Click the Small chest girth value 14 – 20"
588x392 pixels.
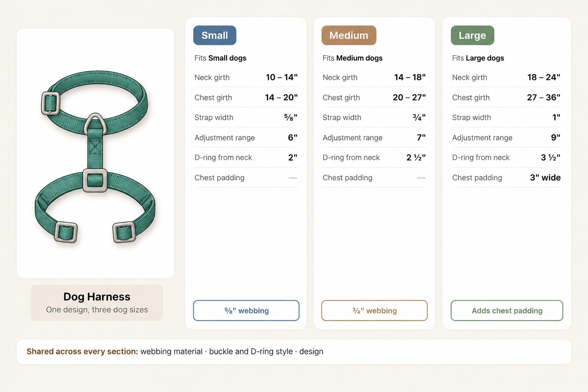click(281, 98)
